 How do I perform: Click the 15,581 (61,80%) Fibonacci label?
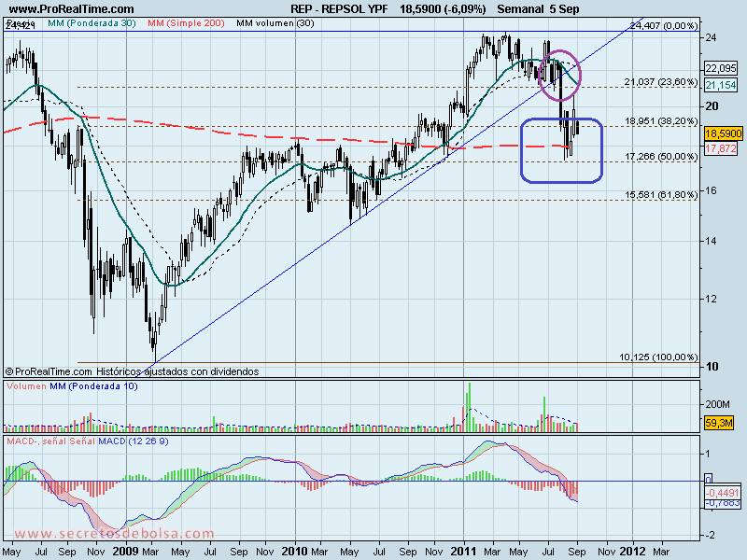coord(661,194)
